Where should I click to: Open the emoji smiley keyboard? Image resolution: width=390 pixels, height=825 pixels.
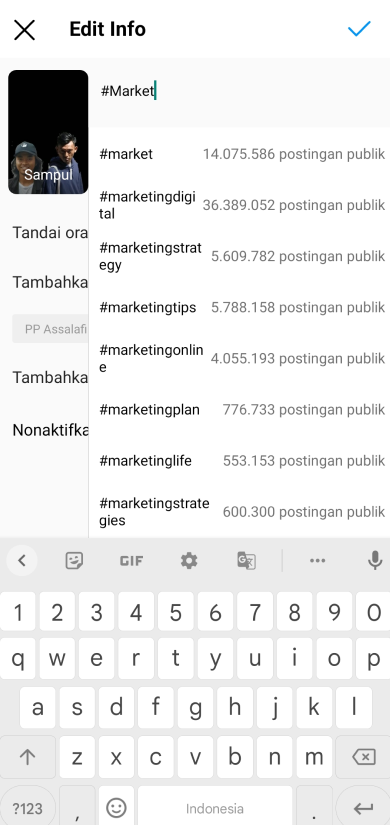116,808
